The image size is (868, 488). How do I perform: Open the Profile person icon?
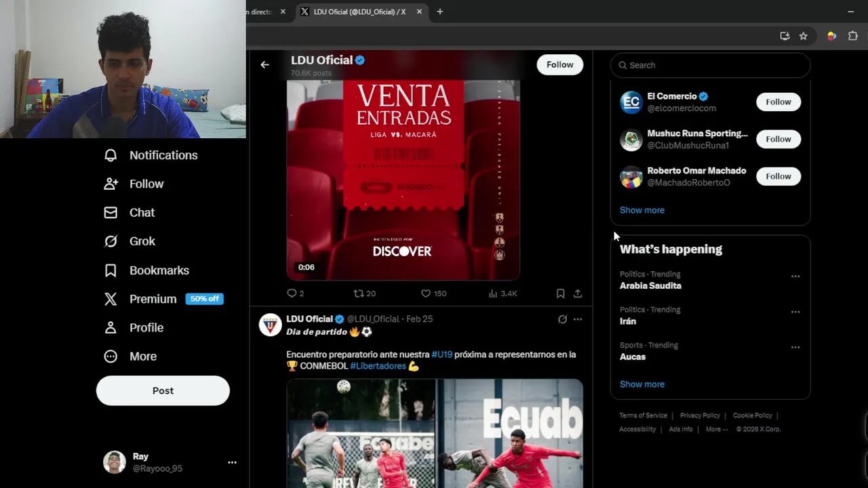[x=111, y=327]
